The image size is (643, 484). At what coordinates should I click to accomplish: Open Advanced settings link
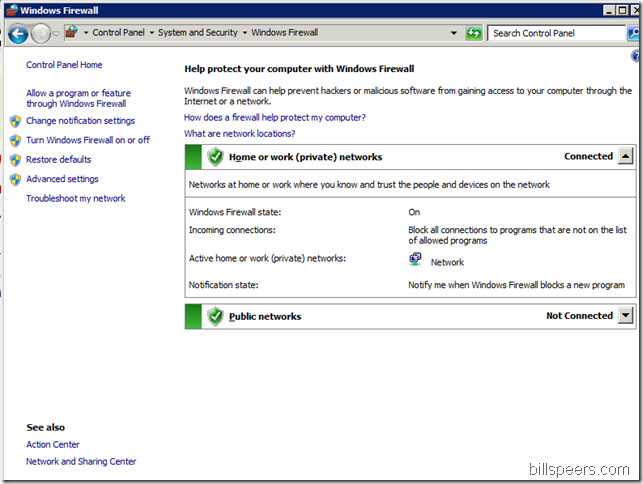(62, 179)
